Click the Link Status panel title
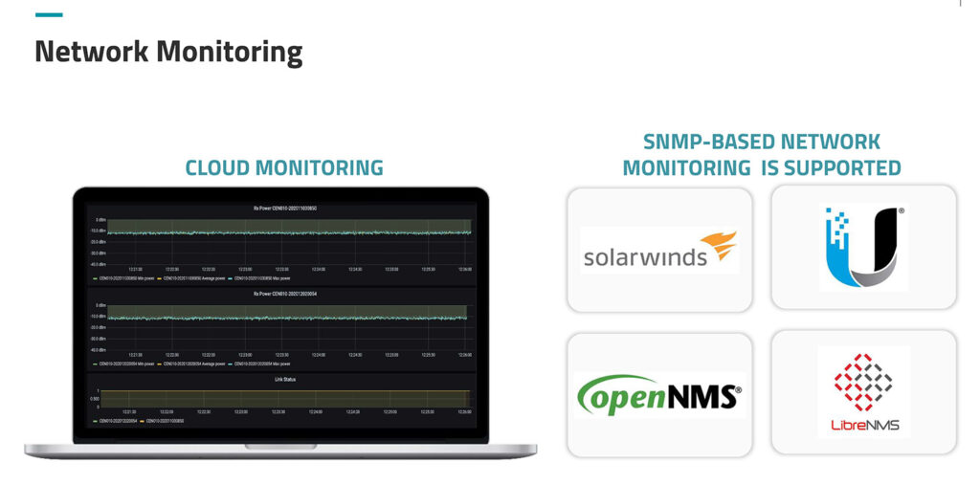The image size is (980, 485). 285,380
